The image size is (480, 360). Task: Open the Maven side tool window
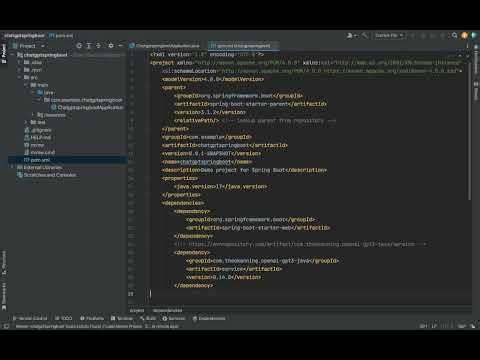[476, 90]
